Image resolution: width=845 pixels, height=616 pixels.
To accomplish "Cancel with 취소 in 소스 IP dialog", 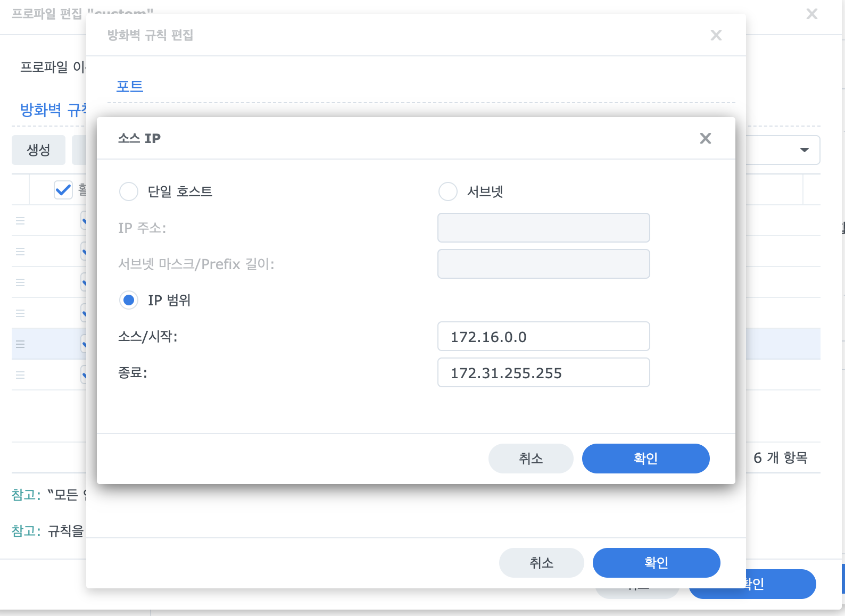I will coord(531,459).
